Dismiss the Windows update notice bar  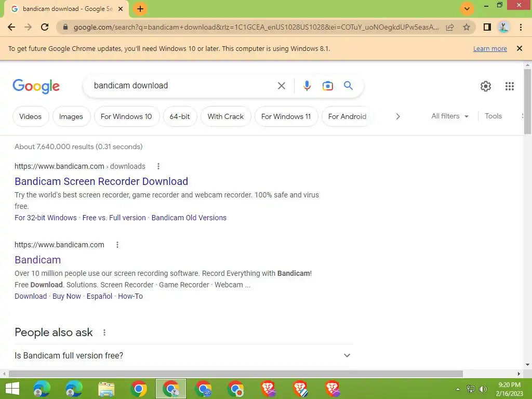519,48
